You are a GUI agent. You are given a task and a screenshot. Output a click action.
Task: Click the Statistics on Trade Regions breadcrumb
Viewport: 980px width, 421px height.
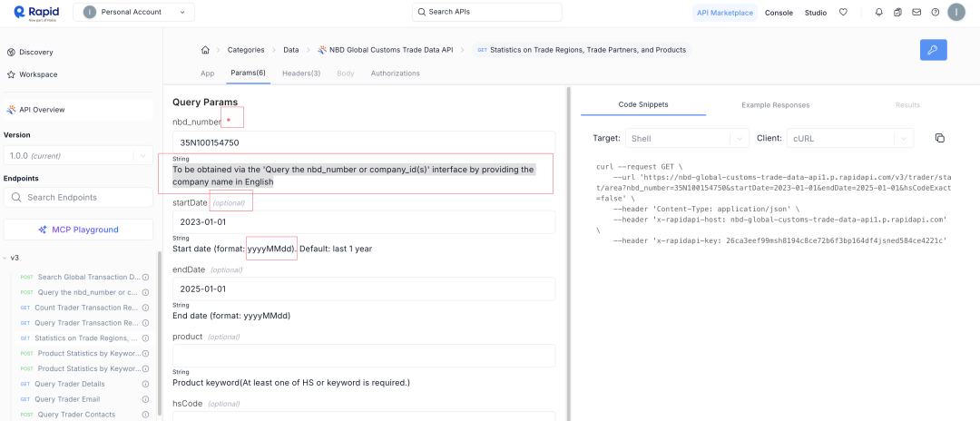tap(582, 50)
